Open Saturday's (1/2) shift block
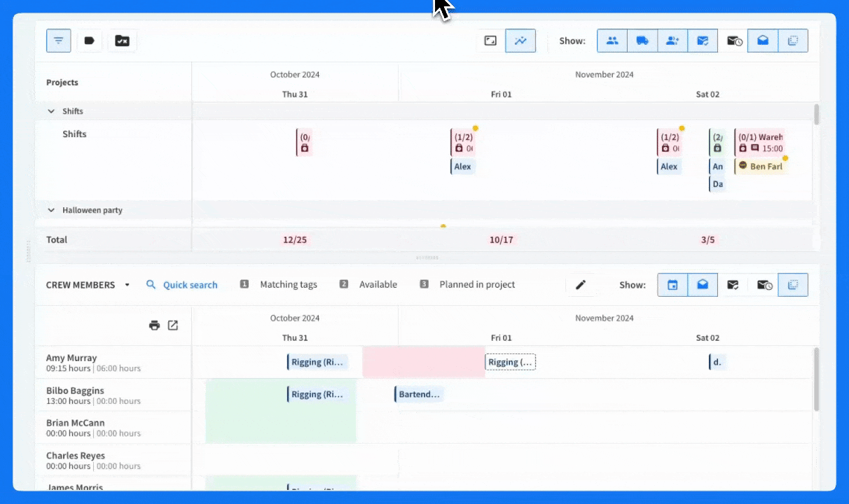 pos(669,143)
